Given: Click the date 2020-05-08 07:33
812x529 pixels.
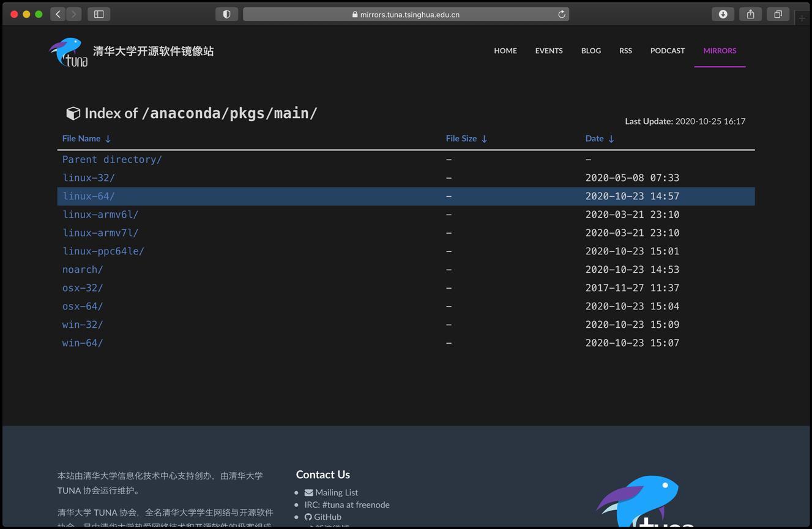Looking at the screenshot, I should [x=632, y=178].
